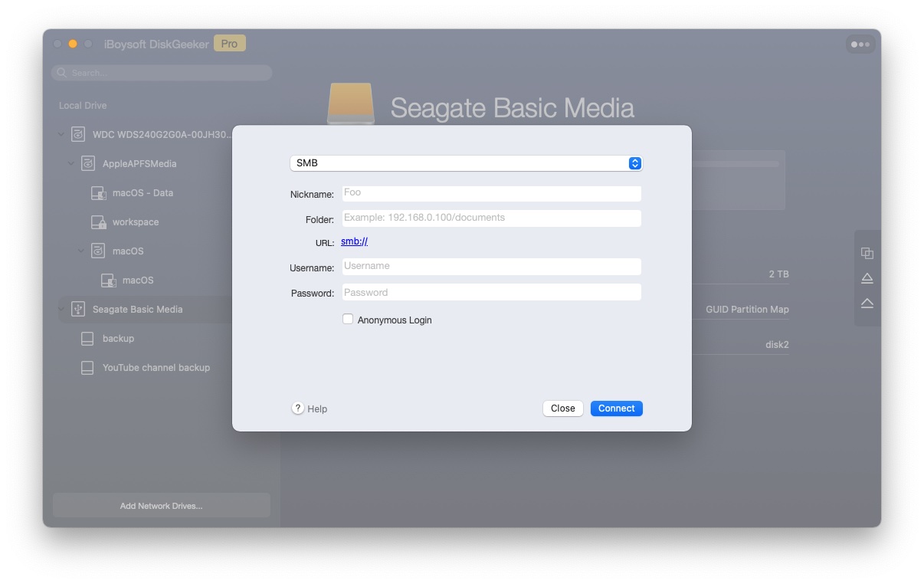Select YouTube channel backup volume
924x584 pixels.
pyautogui.click(x=156, y=368)
